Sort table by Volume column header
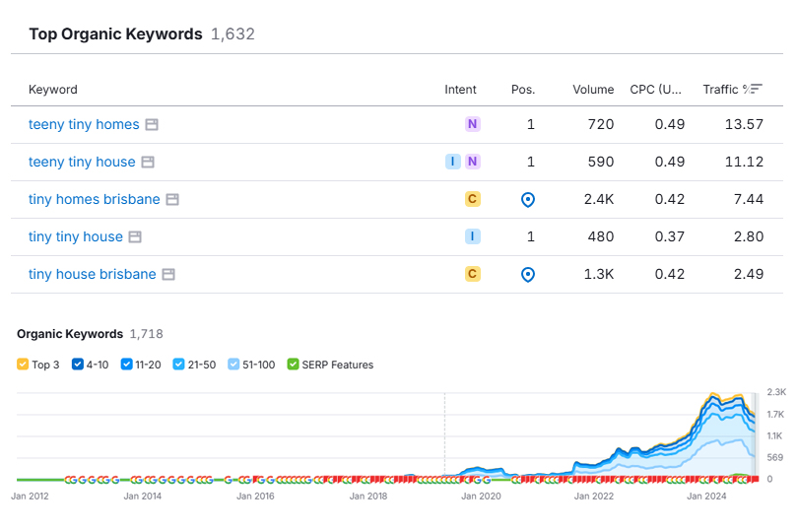 [x=593, y=90]
